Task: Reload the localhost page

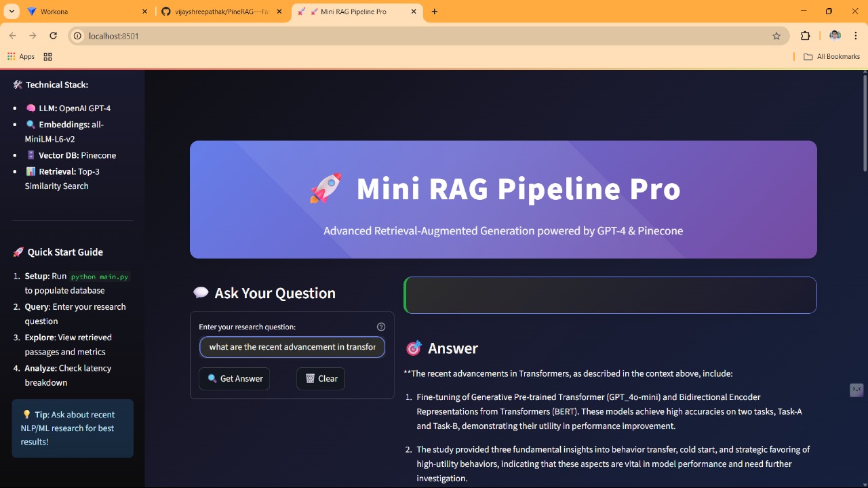Action: (54, 36)
